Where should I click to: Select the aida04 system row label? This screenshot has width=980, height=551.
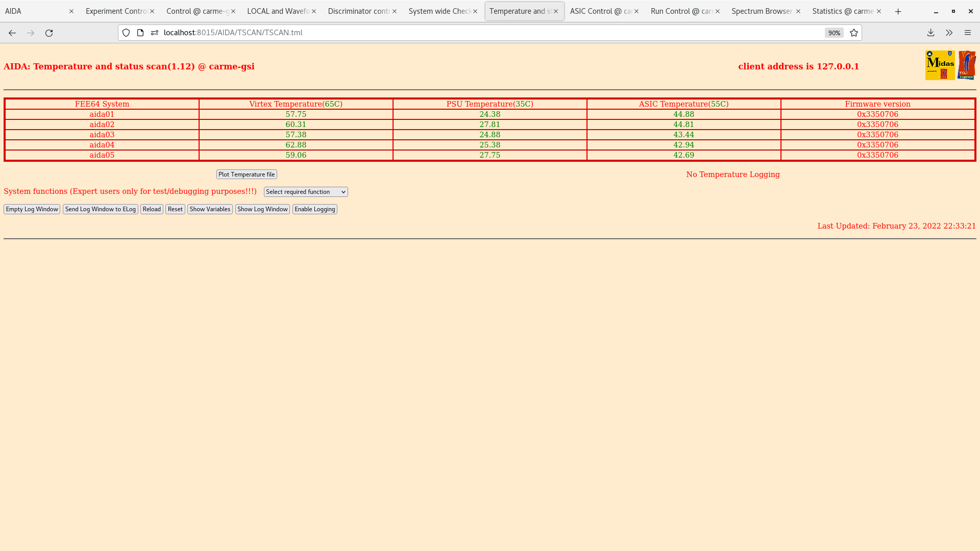102,145
